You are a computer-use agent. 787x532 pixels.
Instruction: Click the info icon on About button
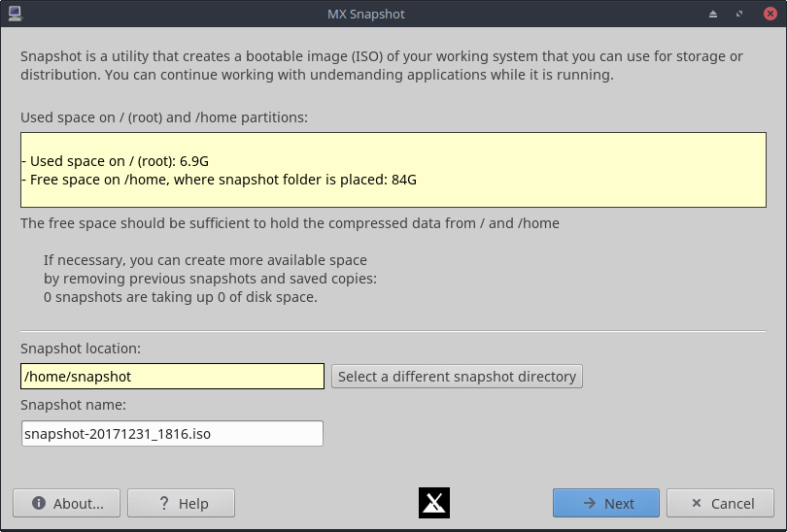pos(39,504)
